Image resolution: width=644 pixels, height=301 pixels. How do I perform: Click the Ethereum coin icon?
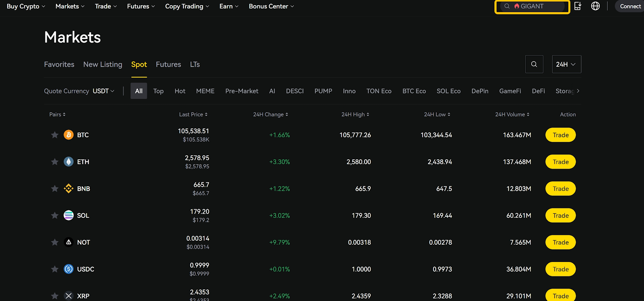(x=68, y=162)
